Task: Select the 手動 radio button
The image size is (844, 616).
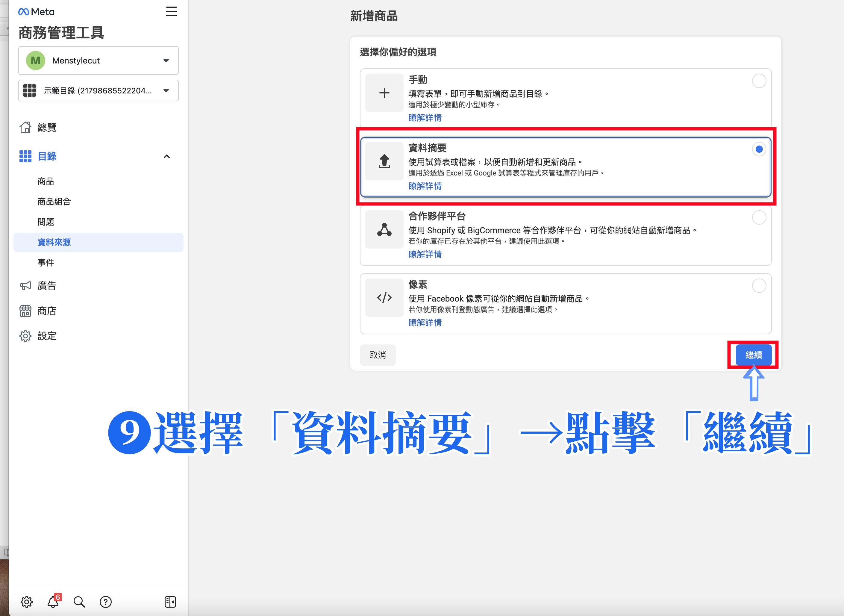Action: coord(759,81)
